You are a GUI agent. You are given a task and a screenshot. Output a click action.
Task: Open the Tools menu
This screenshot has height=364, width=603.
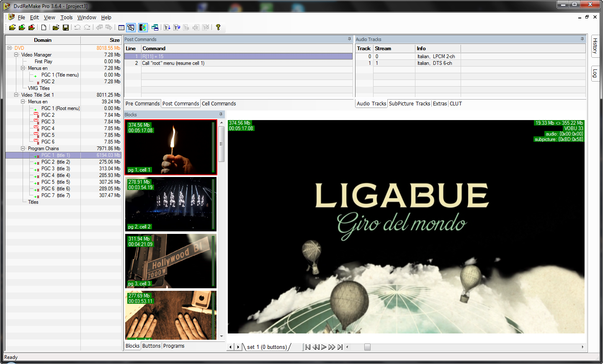point(66,18)
